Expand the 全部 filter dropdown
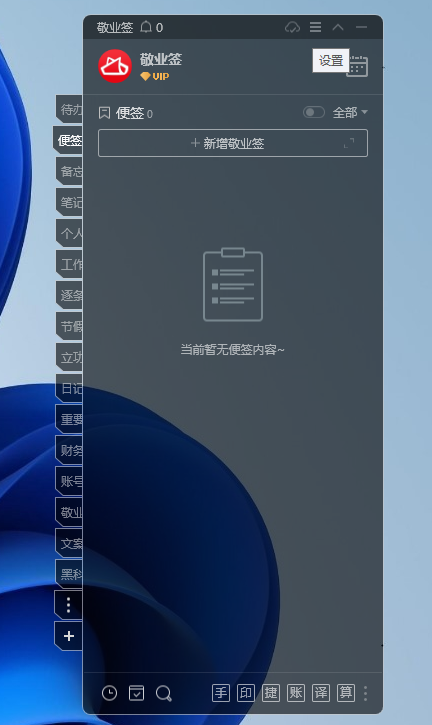This screenshot has height=725, width=432. 350,112
